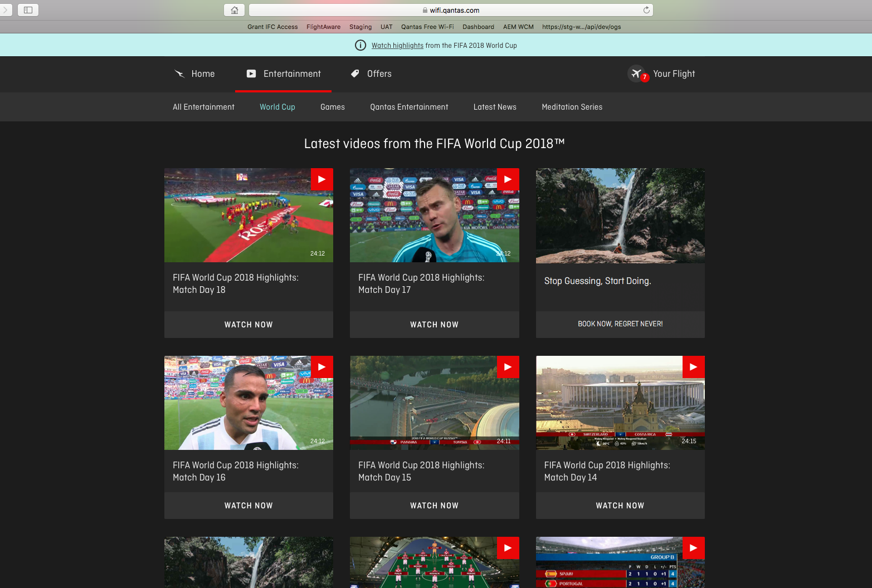Click the Entertainment play icon in nav
The height and width of the screenshot is (588, 872).
(251, 73)
